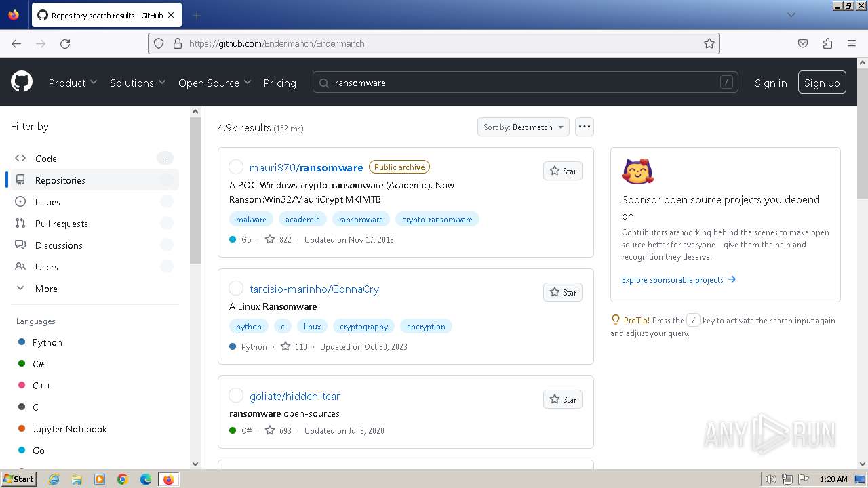Click the volume speaker tray icon
Image resolution: width=868 pixels, height=488 pixels.
pos(771,479)
